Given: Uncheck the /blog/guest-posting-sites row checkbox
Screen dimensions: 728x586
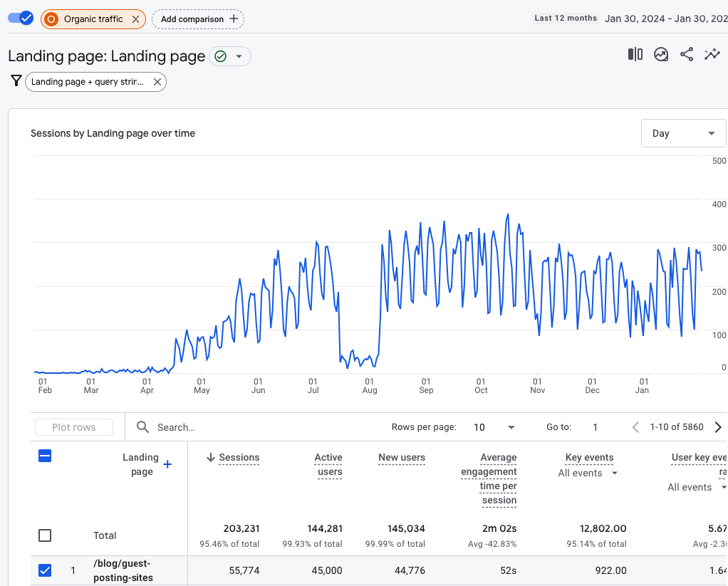Looking at the screenshot, I should pyautogui.click(x=45, y=570).
